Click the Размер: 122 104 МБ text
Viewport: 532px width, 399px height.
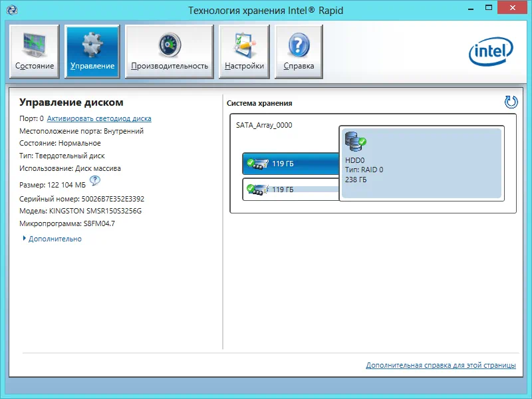pyautogui.click(x=53, y=185)
